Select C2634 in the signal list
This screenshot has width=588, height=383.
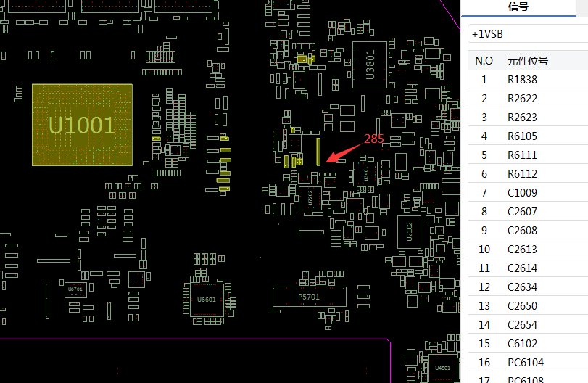[x=522, y=287]
